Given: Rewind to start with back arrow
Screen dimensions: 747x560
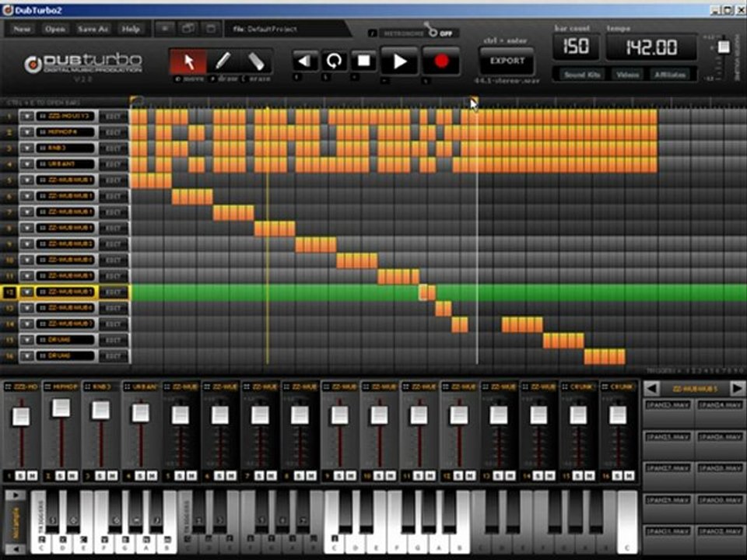Looking at the screenshot, I should coord(304,61).
